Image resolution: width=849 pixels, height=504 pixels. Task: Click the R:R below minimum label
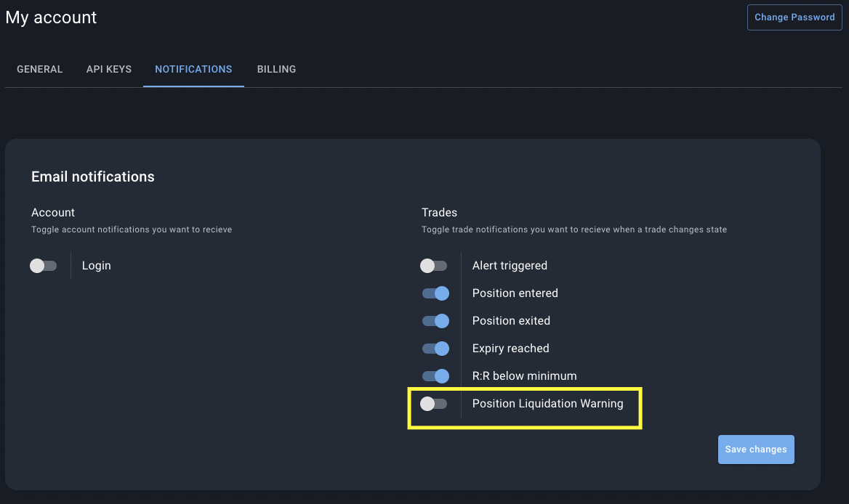click(524, 376)
